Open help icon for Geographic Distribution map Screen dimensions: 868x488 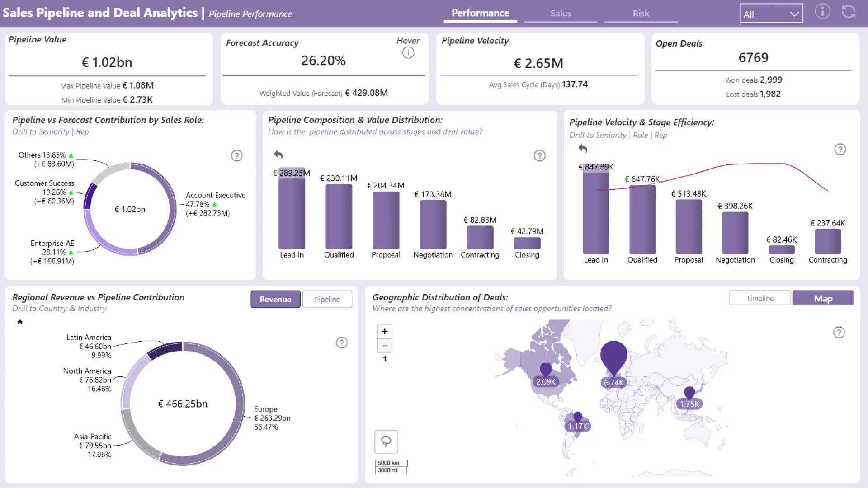[x=839, y=333]
